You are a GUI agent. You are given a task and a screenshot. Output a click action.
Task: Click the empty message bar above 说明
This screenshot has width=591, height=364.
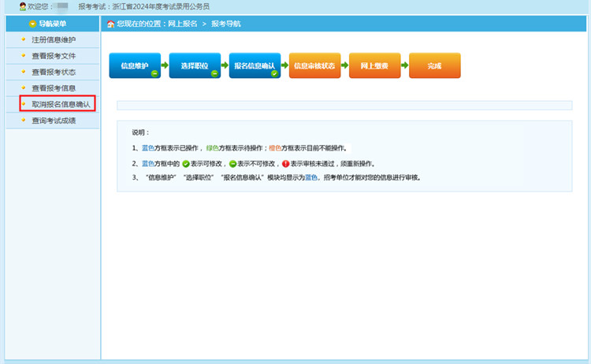(x=344, y=105)
